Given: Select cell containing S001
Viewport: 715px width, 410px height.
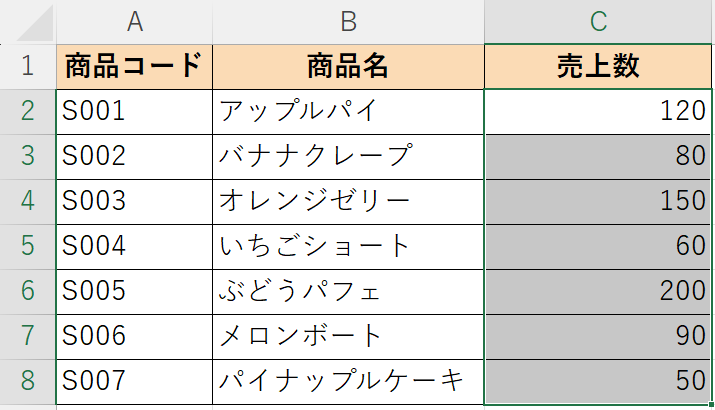Looking at the screenshot, I should (134, 110).
